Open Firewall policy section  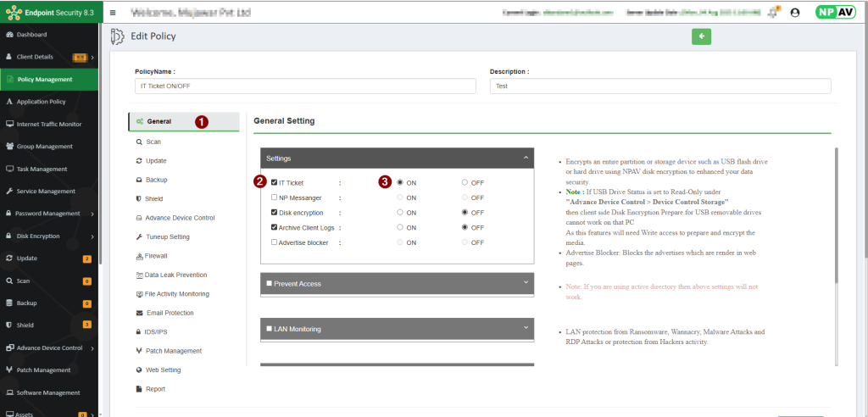pos(157,256)
